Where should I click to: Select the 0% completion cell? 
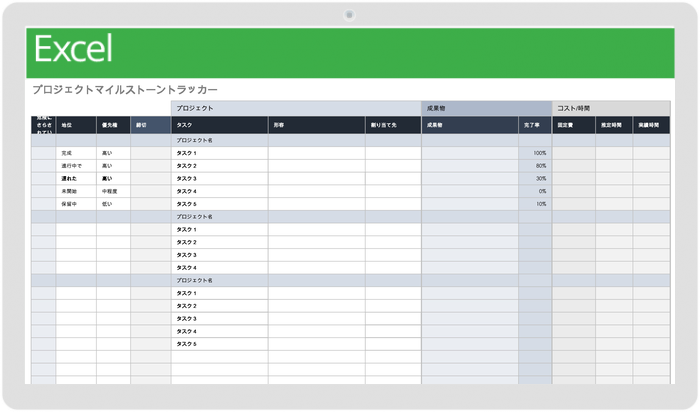(x=535, y=191)
